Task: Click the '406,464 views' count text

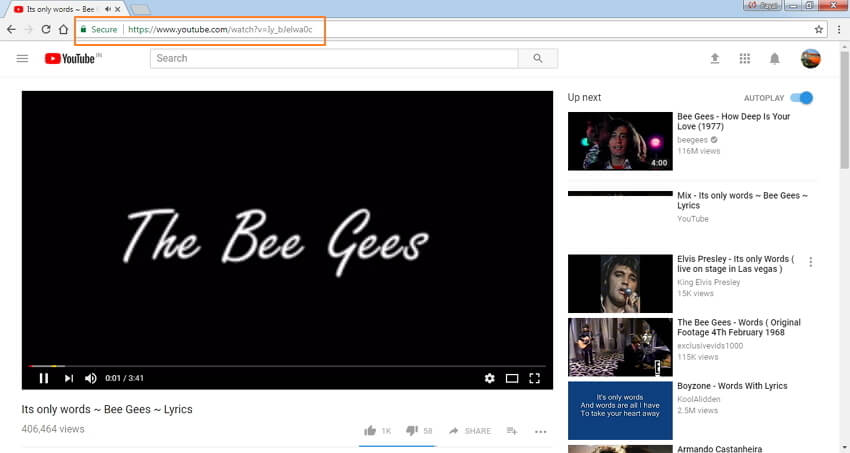Action: tap(53, 429)
